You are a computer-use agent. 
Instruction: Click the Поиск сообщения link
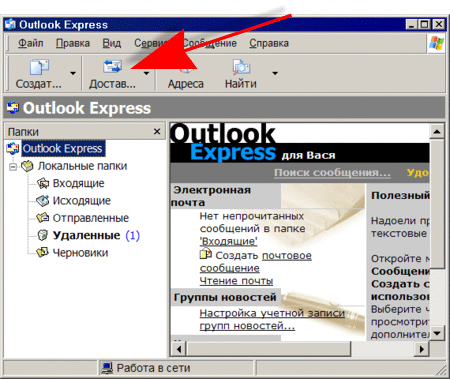(332, 173)
